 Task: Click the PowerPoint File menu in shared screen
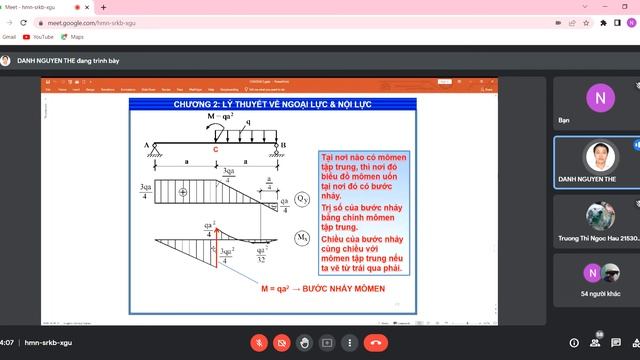48,89
